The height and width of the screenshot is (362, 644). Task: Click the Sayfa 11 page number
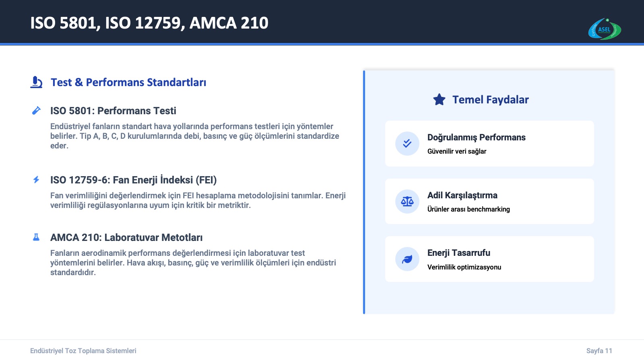[599, 351]
